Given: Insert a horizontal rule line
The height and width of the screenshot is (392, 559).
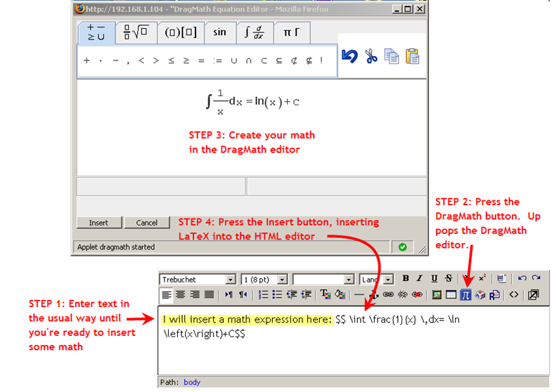Looking at the screenshot, I should [359, 295].
